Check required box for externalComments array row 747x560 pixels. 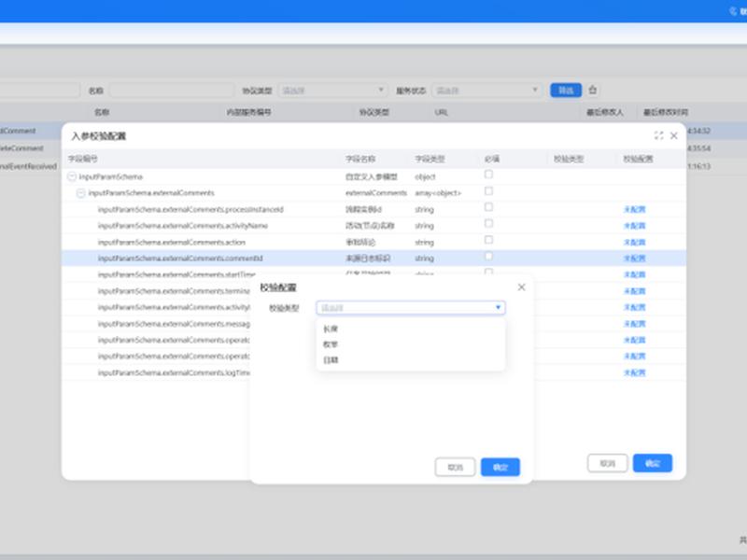[x=488, y=191]
